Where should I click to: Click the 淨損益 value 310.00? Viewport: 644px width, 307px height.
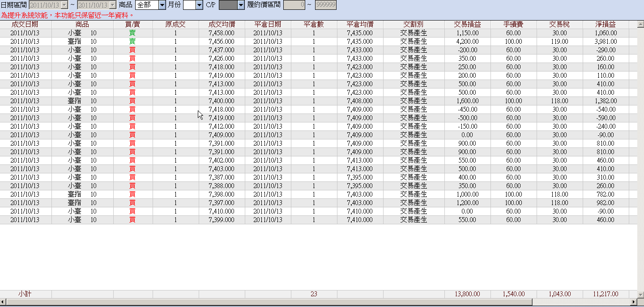[x=606, y=177]
